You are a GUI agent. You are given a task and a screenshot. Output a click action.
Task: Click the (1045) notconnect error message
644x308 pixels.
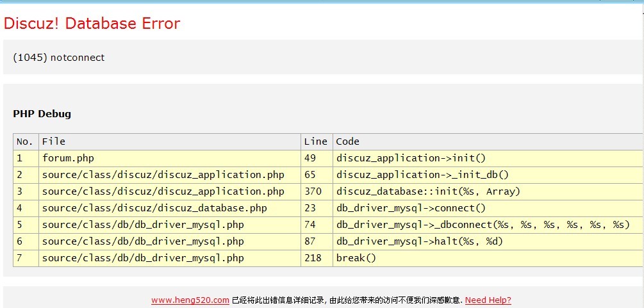pos(59,58)
